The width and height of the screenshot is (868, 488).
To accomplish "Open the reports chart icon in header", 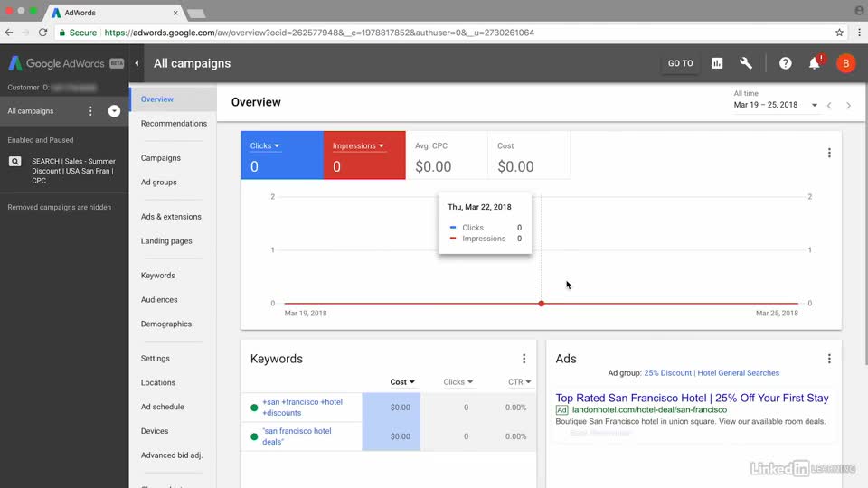I will click(x=717, y=63).
